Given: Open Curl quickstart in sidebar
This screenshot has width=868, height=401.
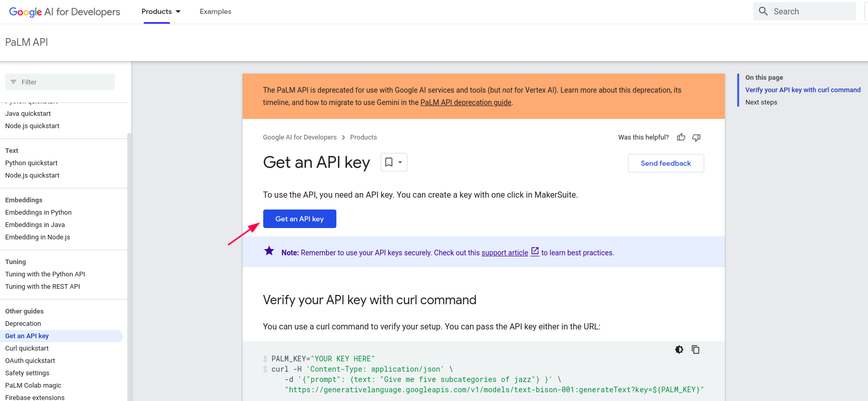Looking at the screenshot, I should pyautogui.click(x=27, y=348).
